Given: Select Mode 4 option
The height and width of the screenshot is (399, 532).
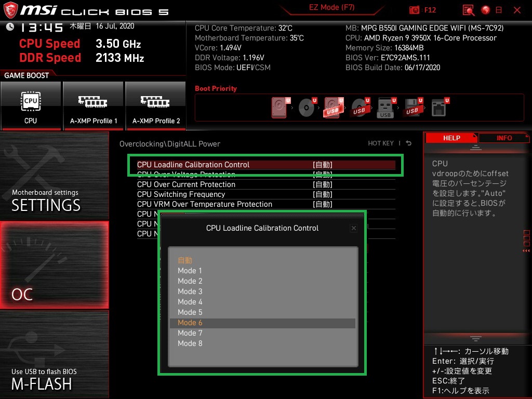Looking at the screenshot, I should [262, 302].
